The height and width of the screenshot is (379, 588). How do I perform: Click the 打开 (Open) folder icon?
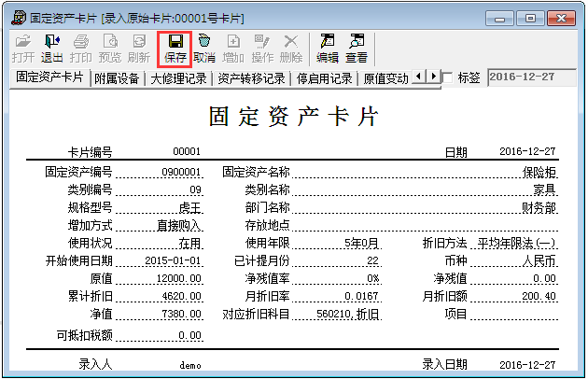pyautogui.click(x=23, y=48)
